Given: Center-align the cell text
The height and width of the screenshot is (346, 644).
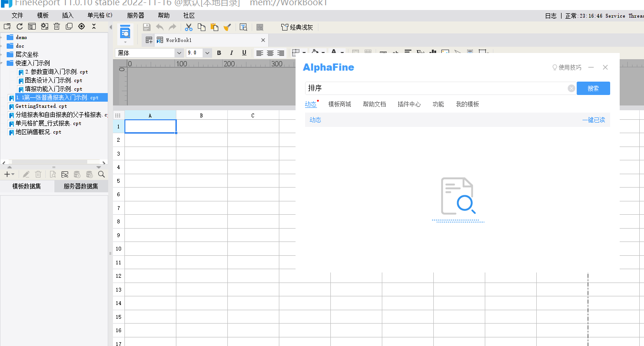Looking at the screenshot, I should tap(270, 53).
